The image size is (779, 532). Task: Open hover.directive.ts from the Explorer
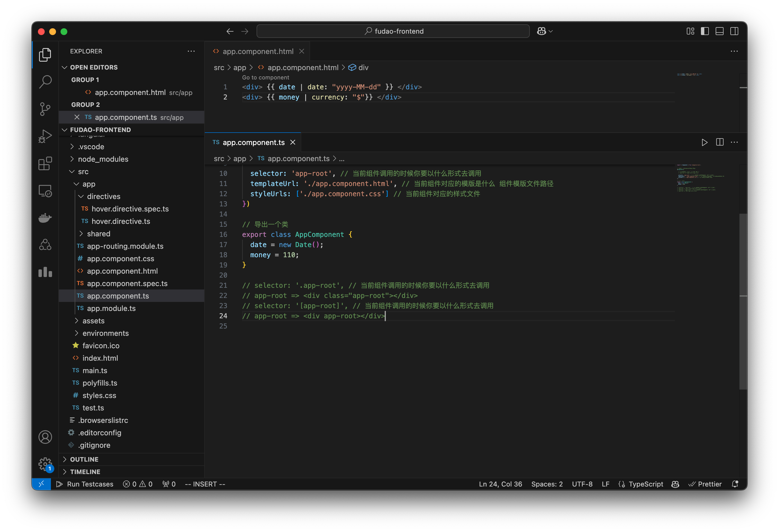[121, 221]
